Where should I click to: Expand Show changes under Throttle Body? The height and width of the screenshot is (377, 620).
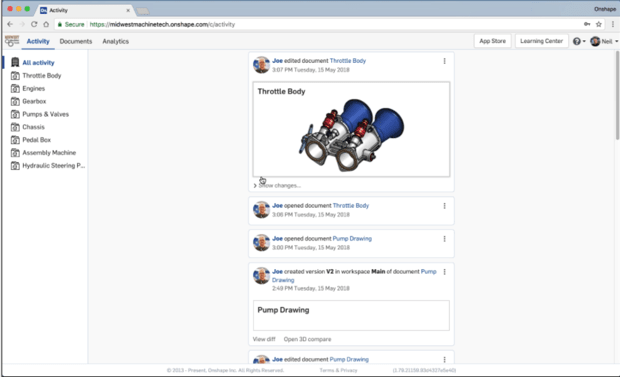[277, 185]
